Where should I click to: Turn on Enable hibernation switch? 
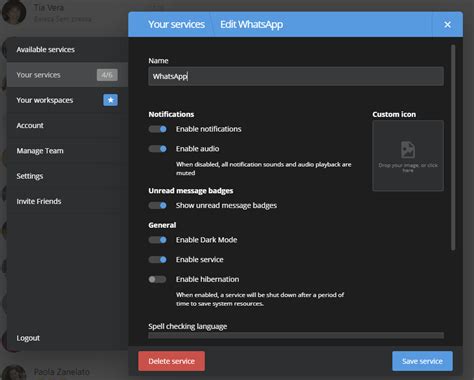pos(157,279)
